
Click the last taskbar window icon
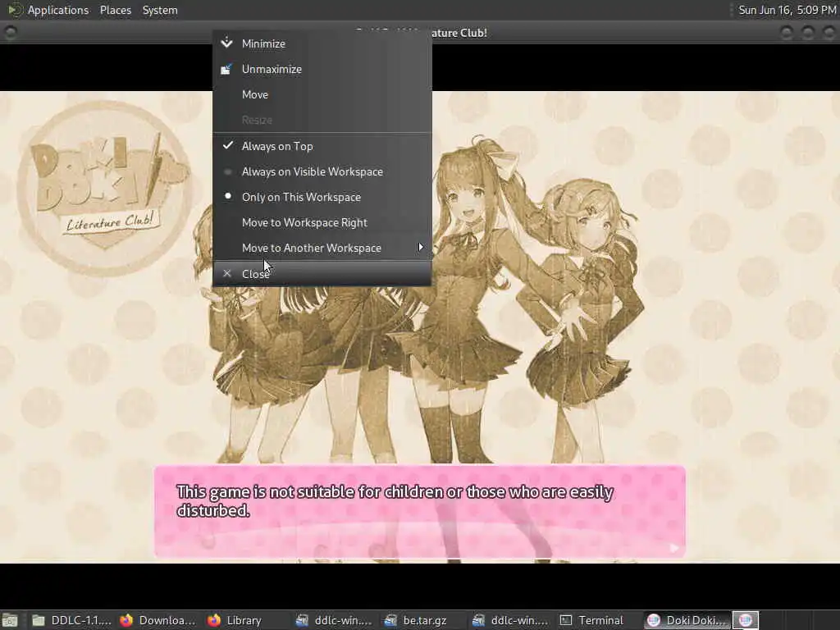[746, 620]
